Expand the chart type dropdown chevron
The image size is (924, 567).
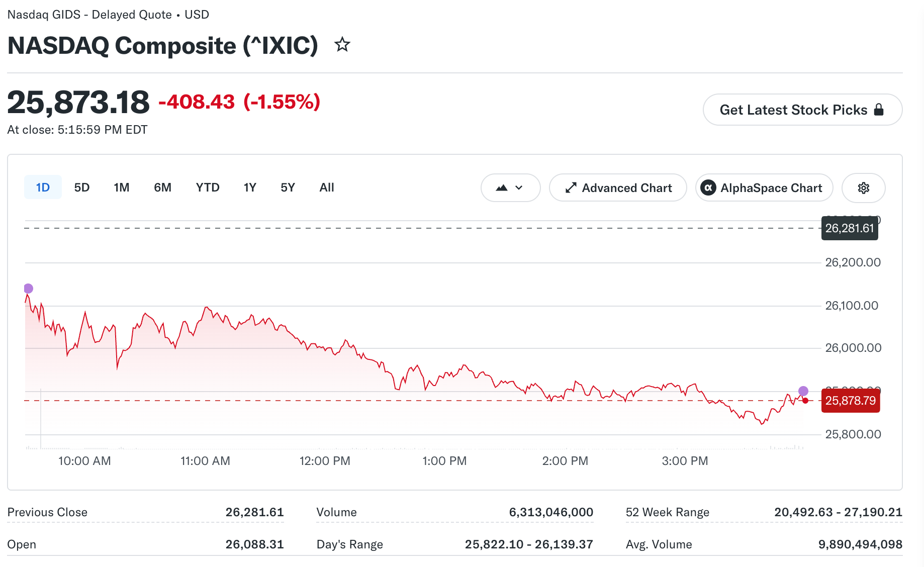(519, 188)
